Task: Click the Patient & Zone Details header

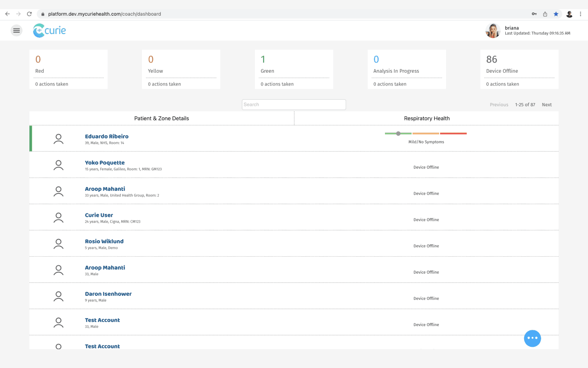Action: pos(162,118)
